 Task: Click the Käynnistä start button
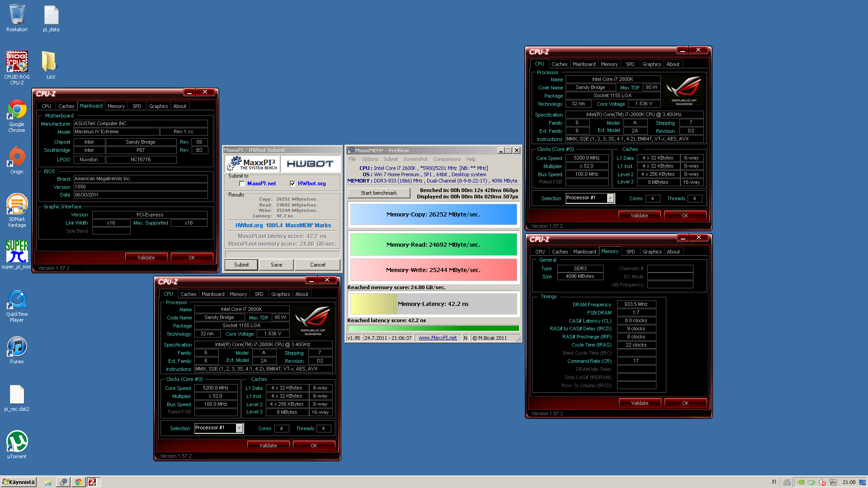click(x=19, y=482)
